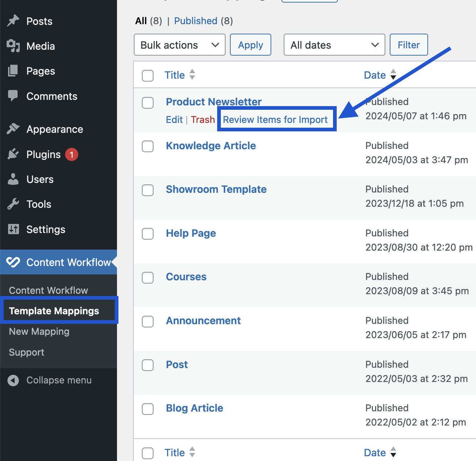Image resolution: width=476 pixels, height=461 pixels.
Task: Select New Mapping in the submenu
Action: point(39,331)
